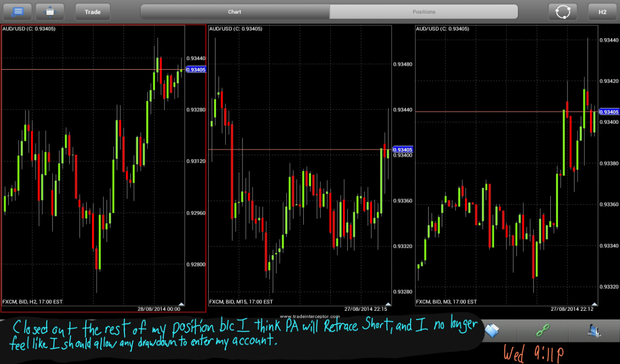Open the blue bar chart indicators icon
Viewport: 620px width, 364px height.
coord(594,330)
